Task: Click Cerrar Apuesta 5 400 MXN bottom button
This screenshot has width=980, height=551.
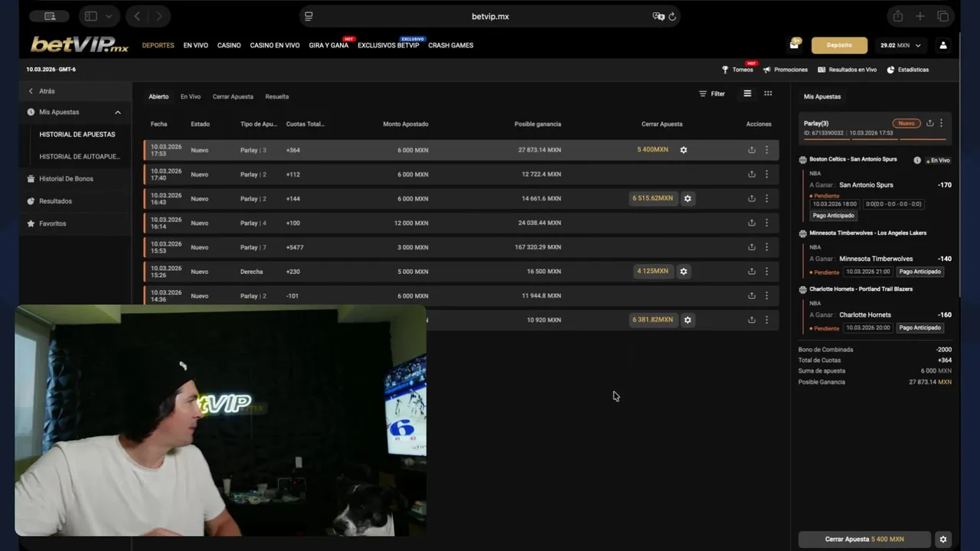Action: point(864,540)
